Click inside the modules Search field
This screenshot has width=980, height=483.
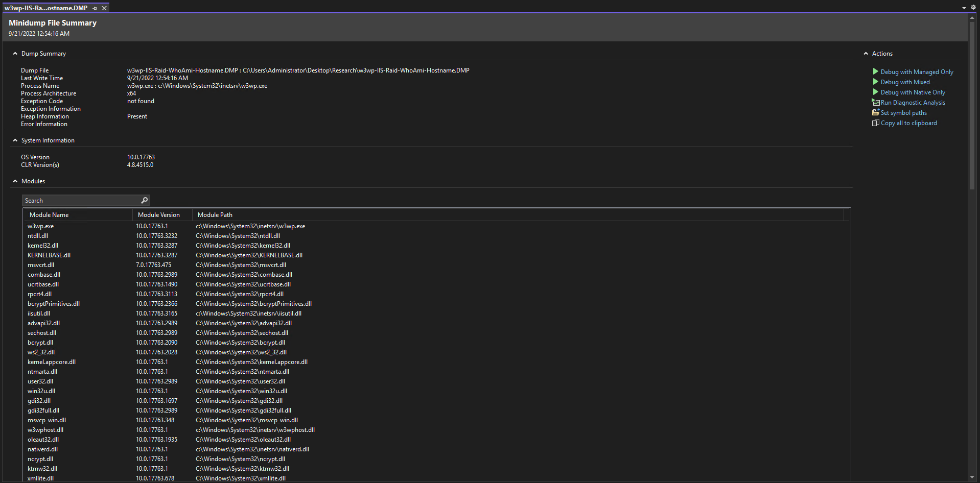[81, 200]
